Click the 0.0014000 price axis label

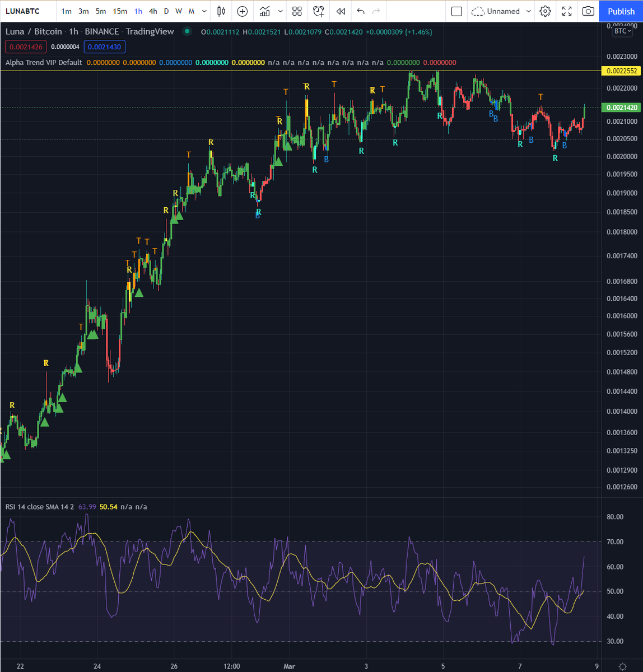[x=622, y=412]
